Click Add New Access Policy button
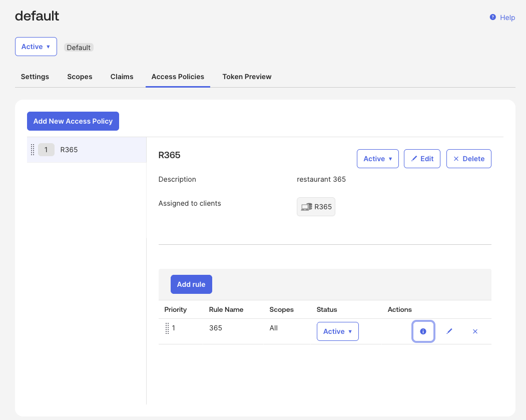 73,121
